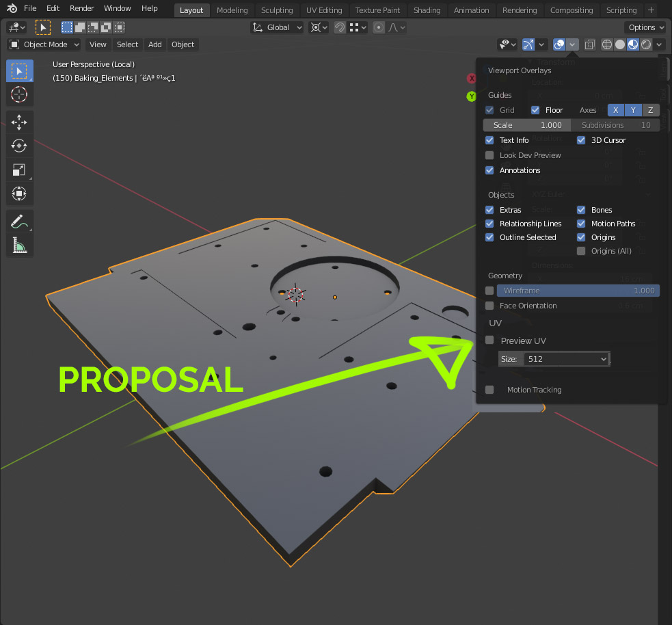The width and height of the screenshot is (672, 625).
Task: Choose the Scale tool
Action: pos(19,170)
